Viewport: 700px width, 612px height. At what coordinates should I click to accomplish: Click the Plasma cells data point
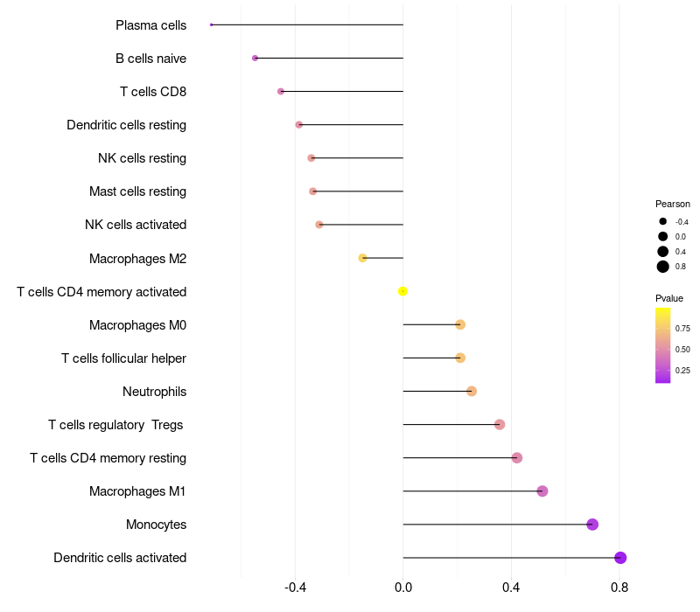212,25
